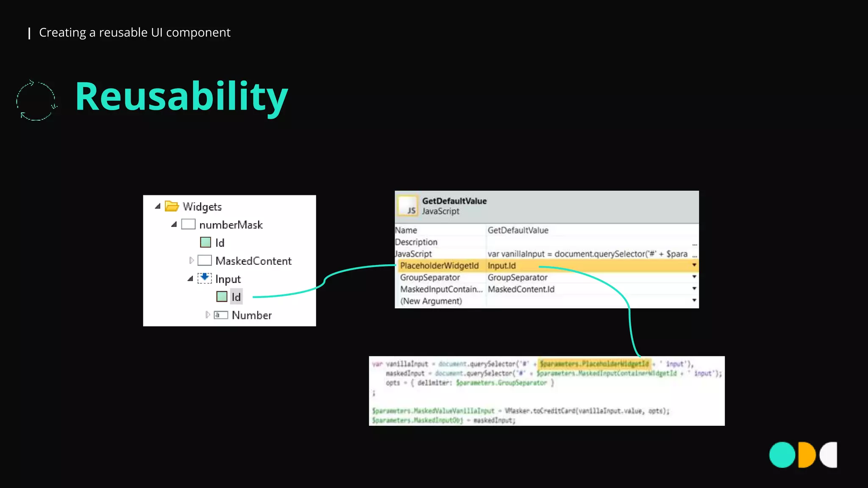The width and height of the screenshot is (868, 488).
Task: Click the Number input field icon
Action: (221, 315)
